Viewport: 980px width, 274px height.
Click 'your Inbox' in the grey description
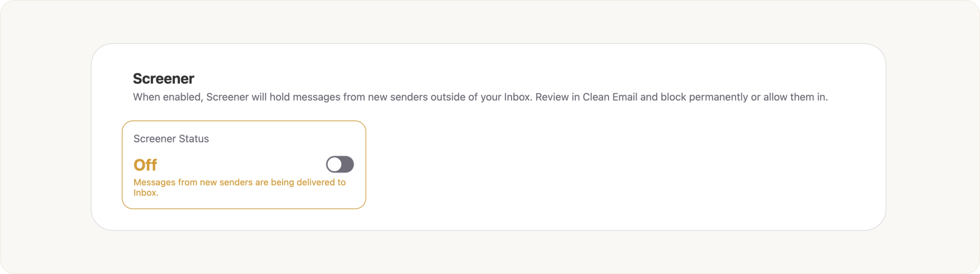[x=505, y=97]
